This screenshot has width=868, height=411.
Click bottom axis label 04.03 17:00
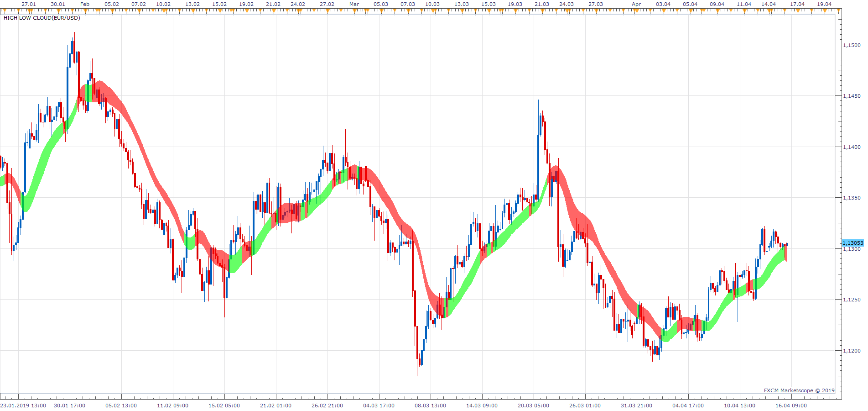(x=379, y=406)
